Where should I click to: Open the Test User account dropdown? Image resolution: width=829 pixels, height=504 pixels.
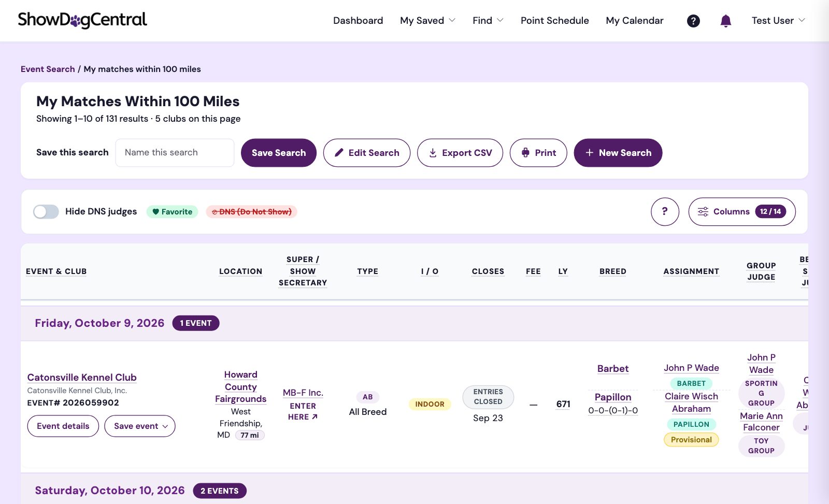click(778, 21)
